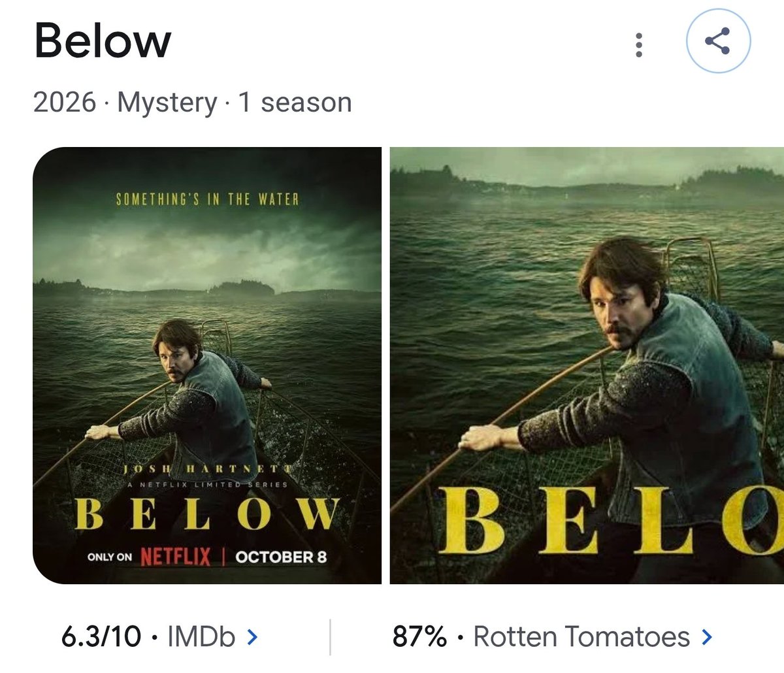The height and width of the screenshot is (673, 784).
Task: View the cropped second poster image
Action: coord(587,365)
